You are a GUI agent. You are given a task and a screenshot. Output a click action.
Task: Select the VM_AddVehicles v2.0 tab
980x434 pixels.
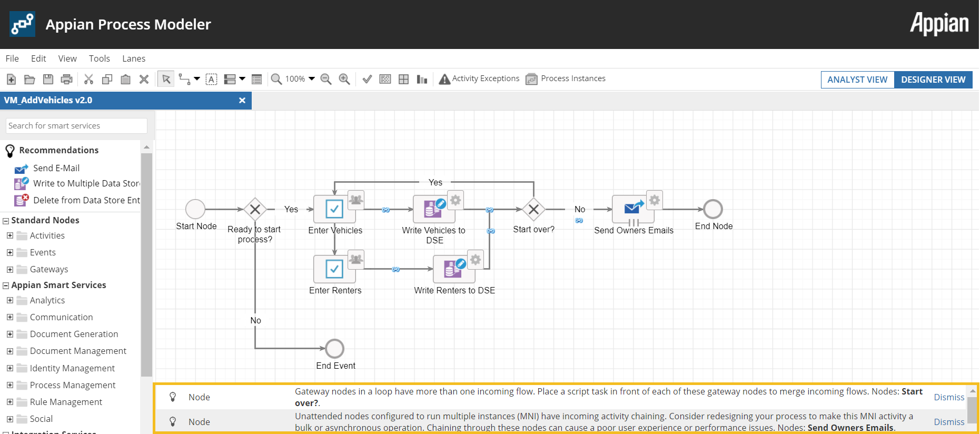click(125, 100)
